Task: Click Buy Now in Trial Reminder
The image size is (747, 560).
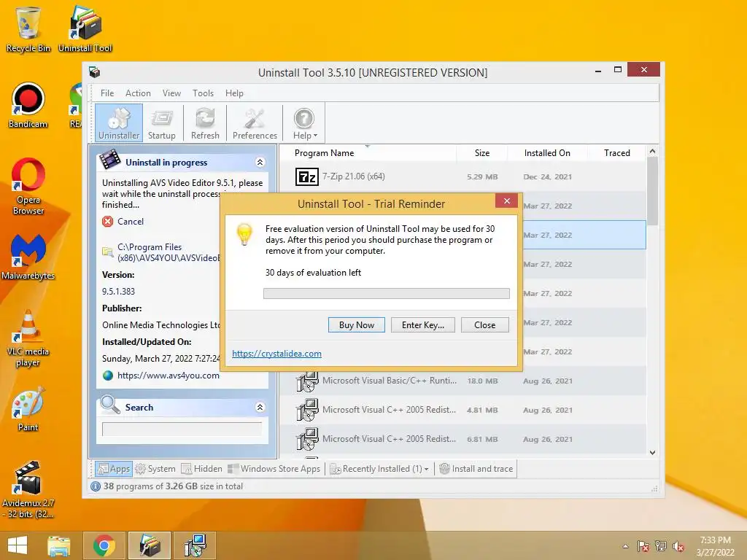Action: (356, 324)
